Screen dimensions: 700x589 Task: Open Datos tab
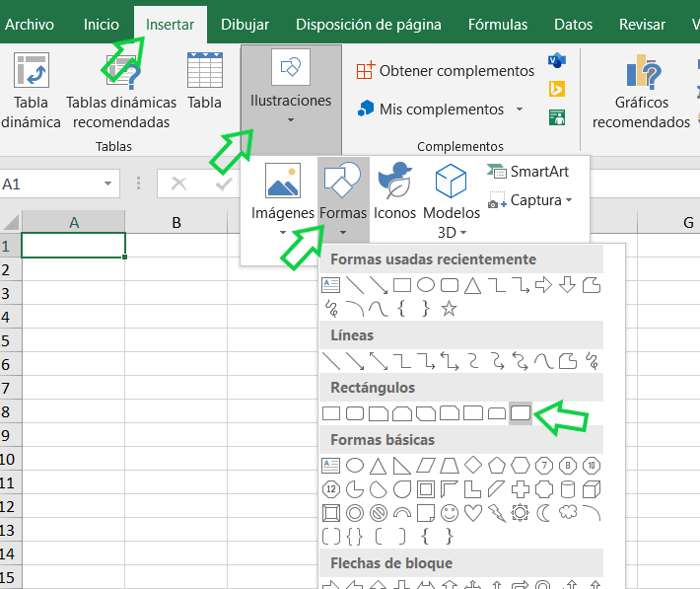click(x=573, y=24)
